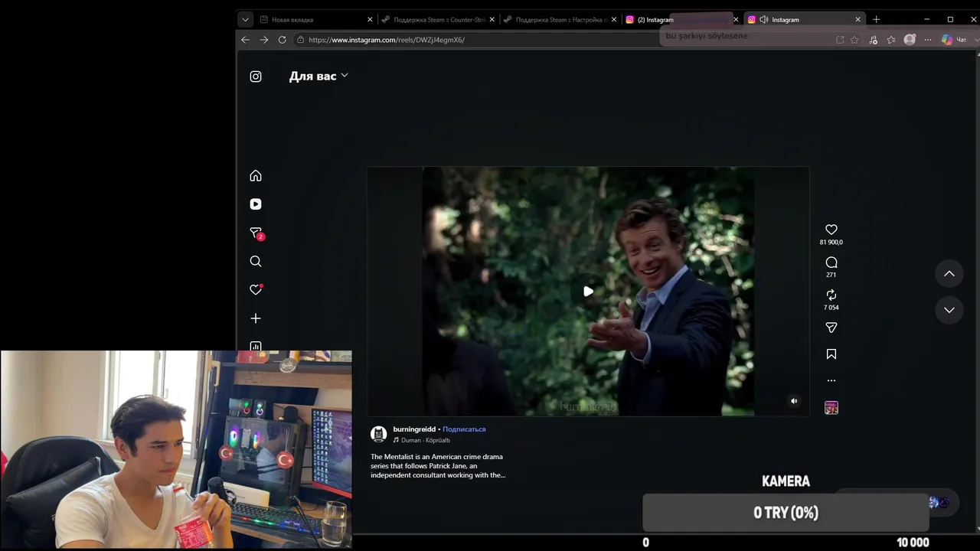Click the Instagram logo in the sidebar
Viewport: 980px width, 551px height.
[x=256, y=77]
